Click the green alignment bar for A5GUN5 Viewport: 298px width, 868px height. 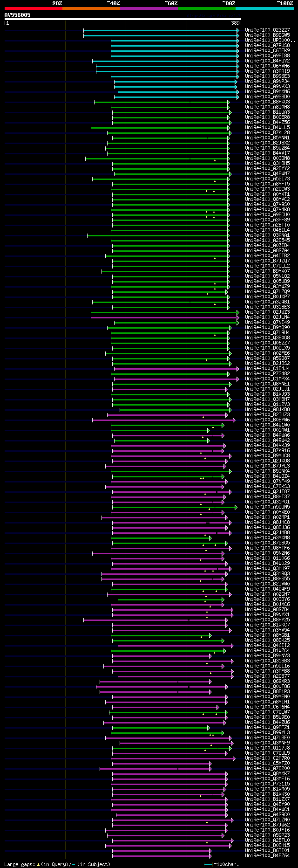click(x=174, y=507)
